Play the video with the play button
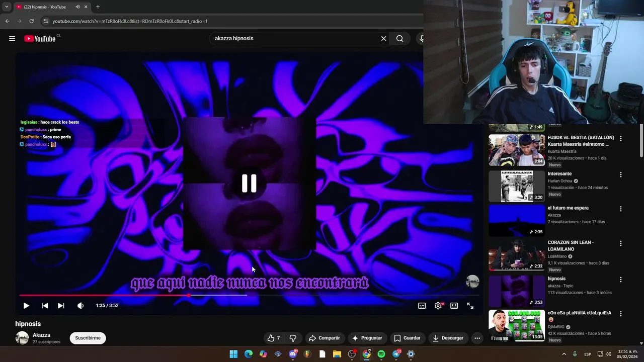The height and width of the screenshot is (362, 644). 26,306
